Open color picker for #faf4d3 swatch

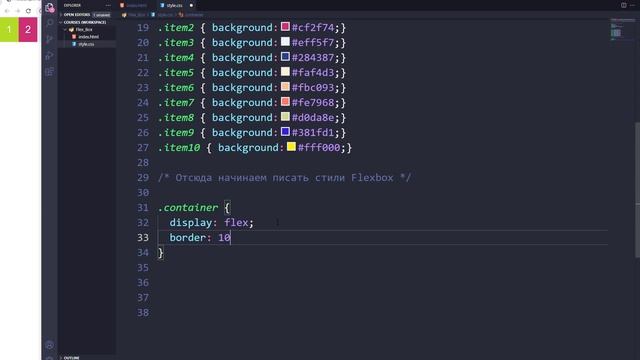285,72
